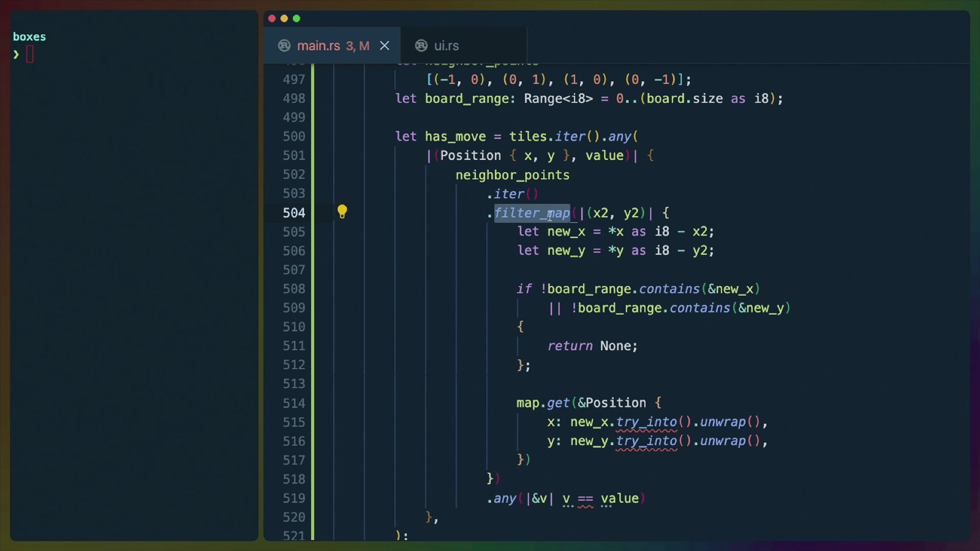Click the green maximize window button
This screenshot has width=980, height=551.
pyautogui.click(x=297, y=19)
